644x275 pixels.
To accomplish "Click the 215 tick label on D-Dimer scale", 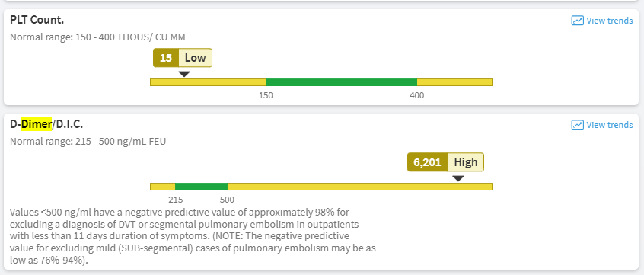I will (x=175, y=200).
